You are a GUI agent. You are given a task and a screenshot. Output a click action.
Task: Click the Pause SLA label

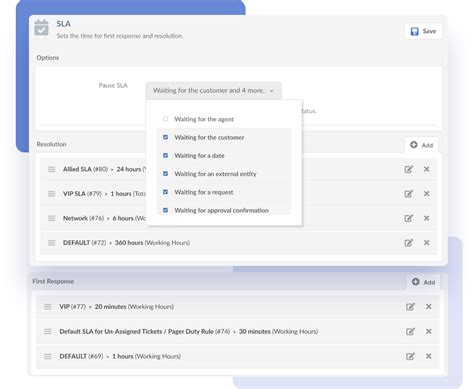tap(113, 86)
